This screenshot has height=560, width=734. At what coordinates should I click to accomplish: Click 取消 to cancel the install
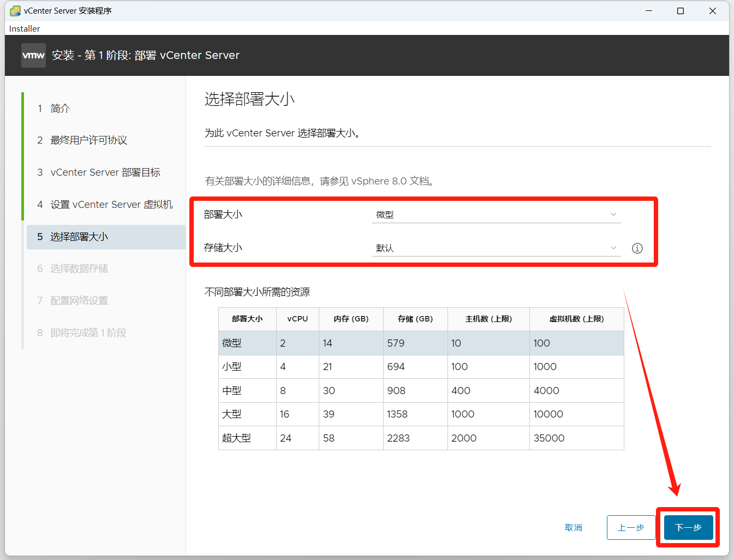(x=574, y=527)
